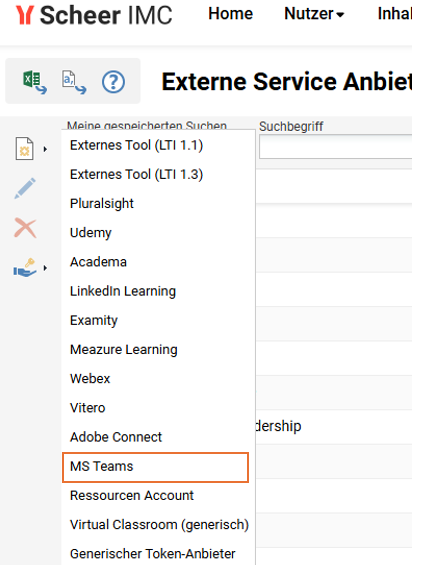
Task: Choose Virtual Classroom (generisch) entry
Action: pos(159,525)
